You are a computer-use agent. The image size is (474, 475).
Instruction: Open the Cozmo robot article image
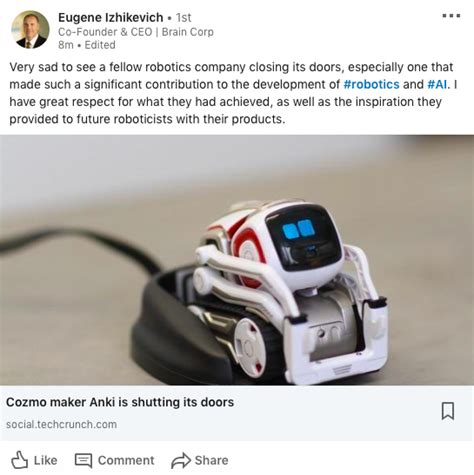click(237, 260)
